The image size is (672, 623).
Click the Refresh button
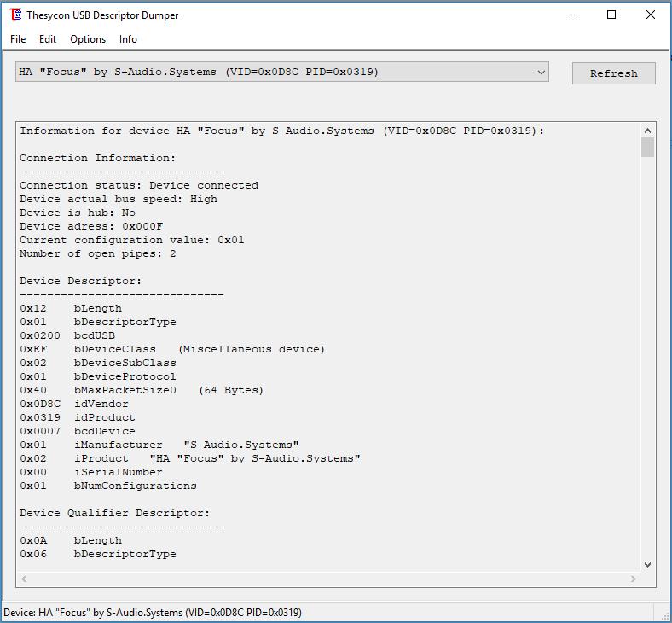point(613,73)
